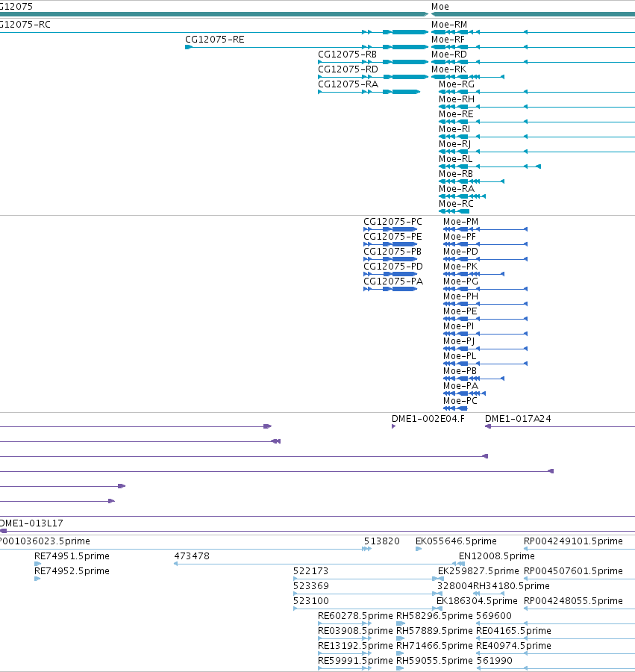The image size is (635, 672).
Task: Click the DME1-017A24 clone label
Action: 518,419
